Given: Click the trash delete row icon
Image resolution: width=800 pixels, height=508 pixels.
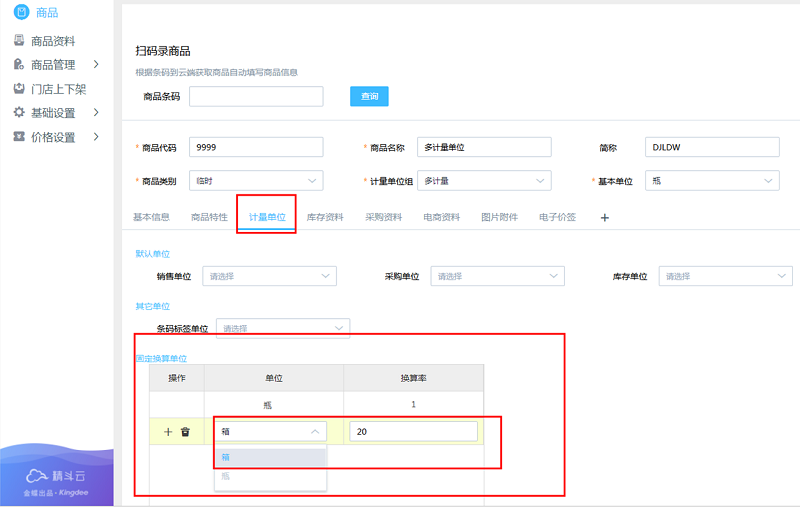Looking at the screenshot, I should pos(185,432).
